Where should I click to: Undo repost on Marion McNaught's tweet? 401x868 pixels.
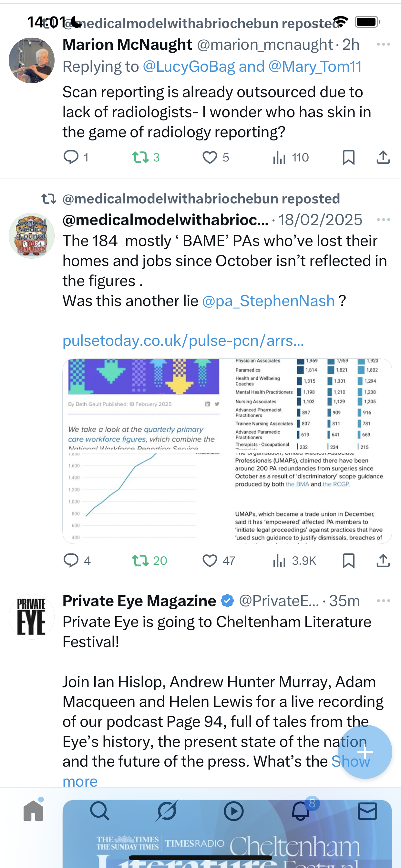[140, 157]
